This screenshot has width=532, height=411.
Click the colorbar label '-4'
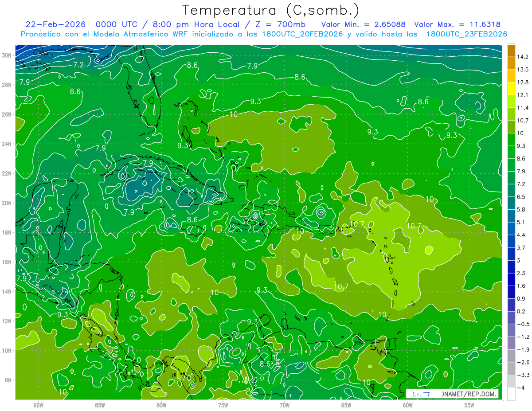click(521, 388)
